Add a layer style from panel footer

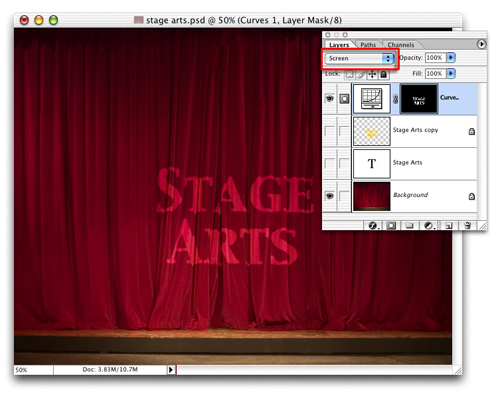[373, 226]
